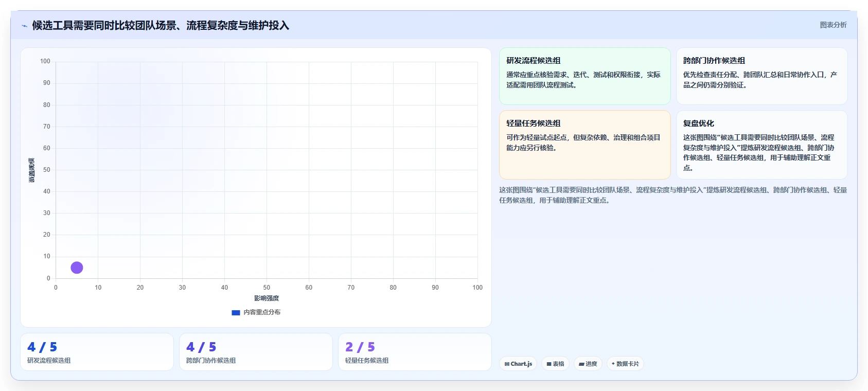The image size is (868, 391).
Task: Select the 轻量任务候选组 description card
Action: click(585, 145)
